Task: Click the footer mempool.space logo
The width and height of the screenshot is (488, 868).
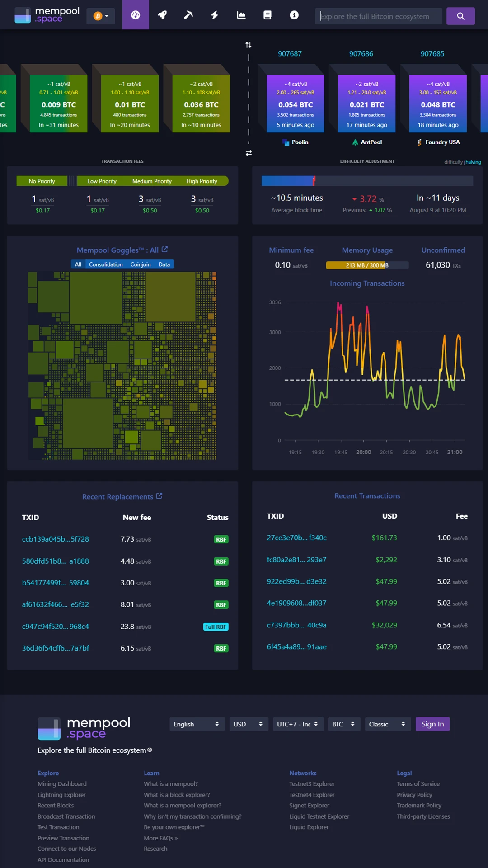Action: (84, 728)
